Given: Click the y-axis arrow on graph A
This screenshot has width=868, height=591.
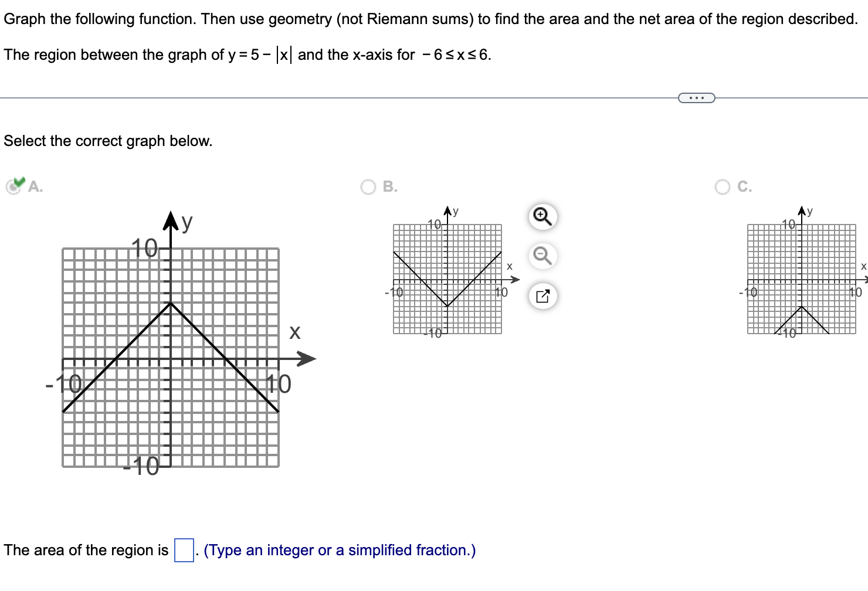Looking at the screenshot, I should [x=171, y=220].
